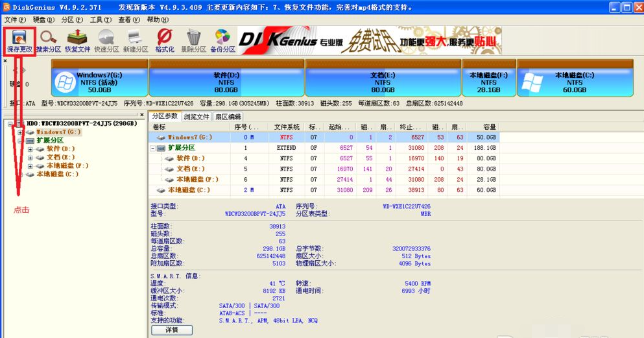Collapse 扩展分区 row in partition table
The width and height of the screenshot is (644, 338).
tap(153, 148)
